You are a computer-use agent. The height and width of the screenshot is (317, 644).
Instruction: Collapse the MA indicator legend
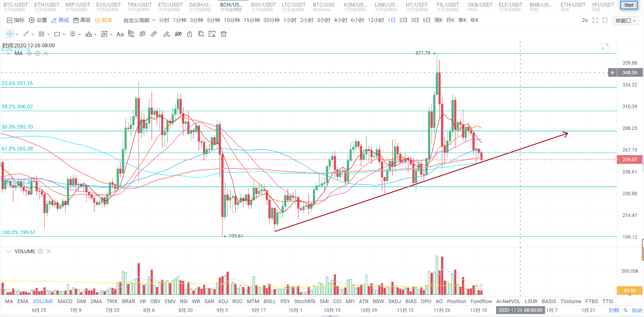click(x=9, y=53)
